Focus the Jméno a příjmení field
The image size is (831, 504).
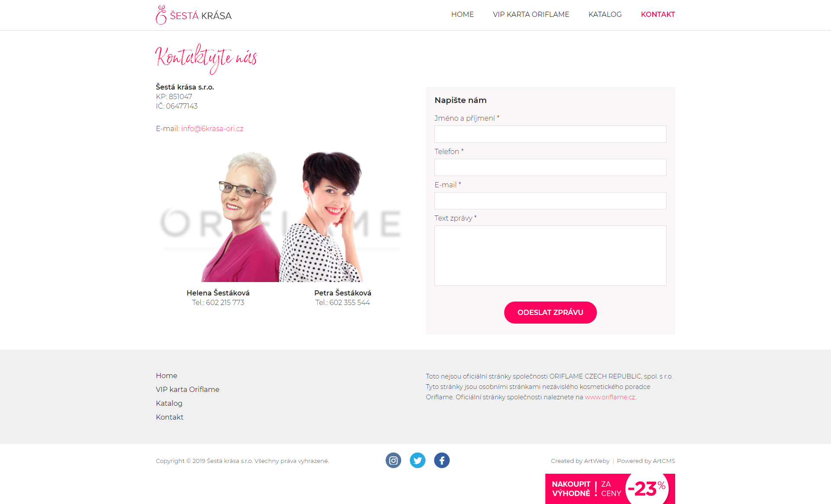(x=551, y=134)
